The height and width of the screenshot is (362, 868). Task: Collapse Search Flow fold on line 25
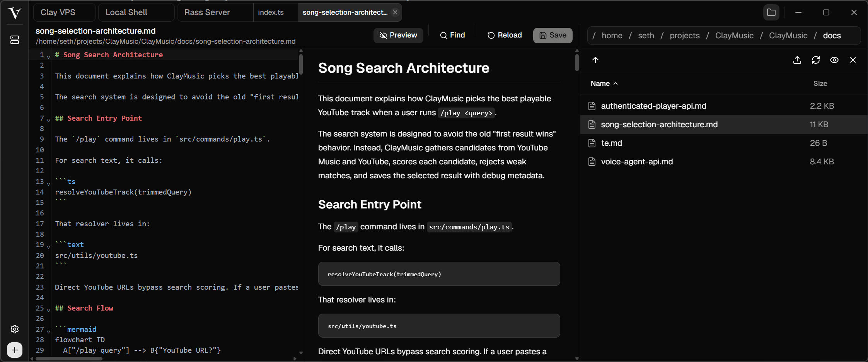(x=49, y=310)
